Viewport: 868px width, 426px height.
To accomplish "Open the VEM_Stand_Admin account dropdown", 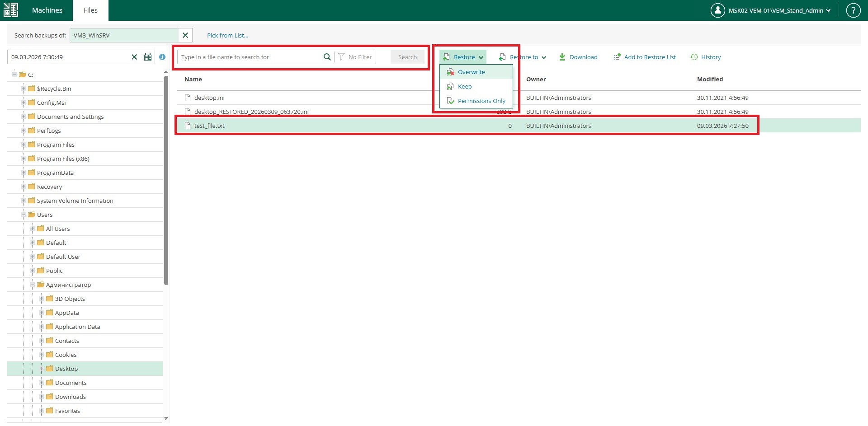I will click(x=828, y=10).
